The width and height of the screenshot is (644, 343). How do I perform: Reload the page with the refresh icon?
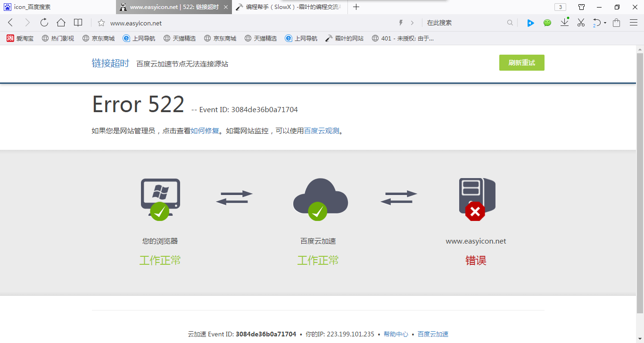(44, 23)
